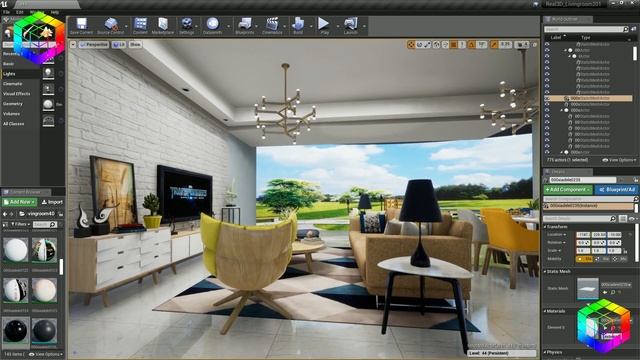
Task: Open the Settings toolbar icon
Action: (187, 26)
